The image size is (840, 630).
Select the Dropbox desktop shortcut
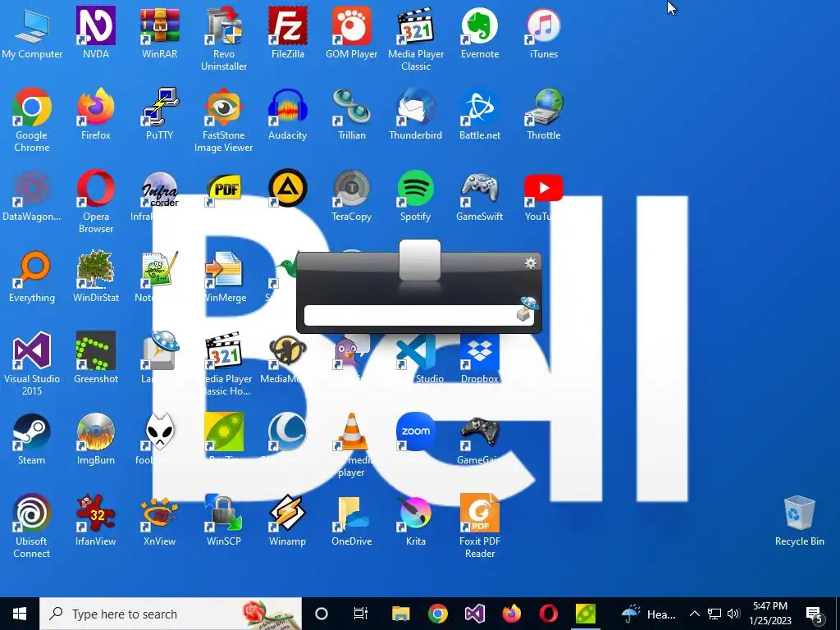(x=479, y=358)
